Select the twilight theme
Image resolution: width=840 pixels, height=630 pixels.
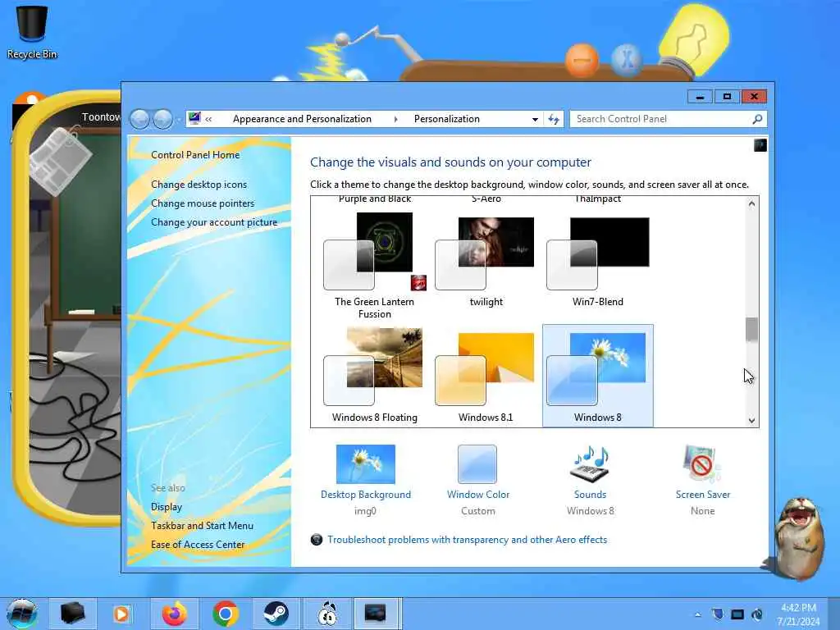coord(486,262)
